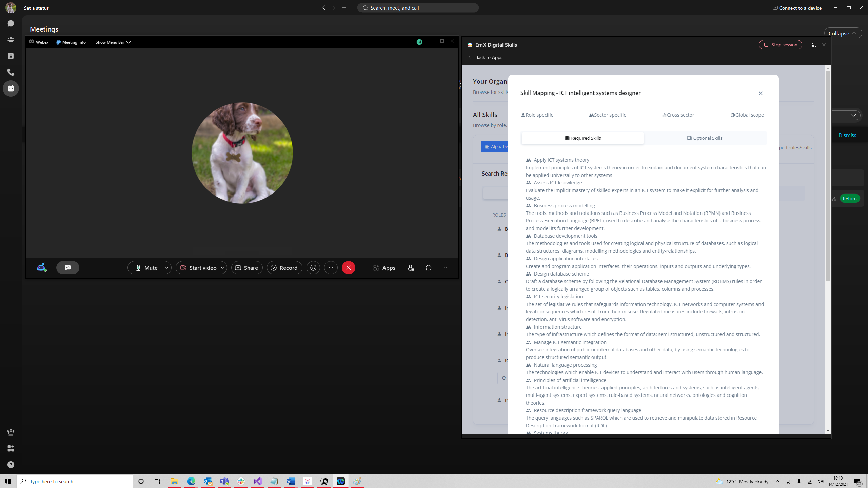Open Apps panel in meeting controls
The height and width of the screenshot is (488, 868).
pyautogui.click(x=384, y=268)
